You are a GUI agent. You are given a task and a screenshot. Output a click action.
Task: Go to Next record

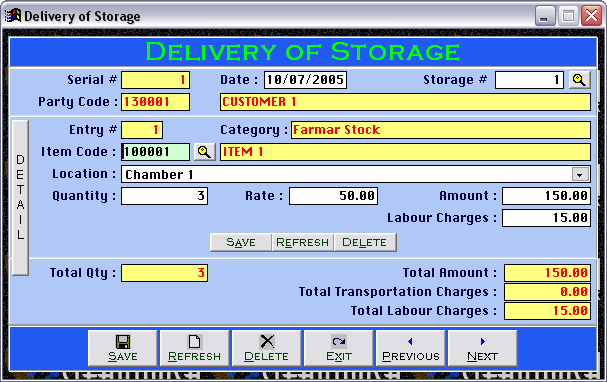point(482,348)
